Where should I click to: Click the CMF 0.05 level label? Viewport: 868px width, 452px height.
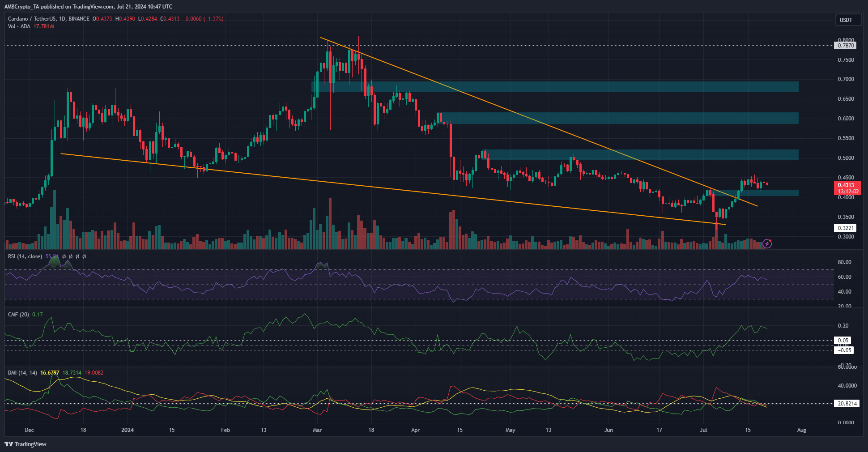tap(843, 341)
